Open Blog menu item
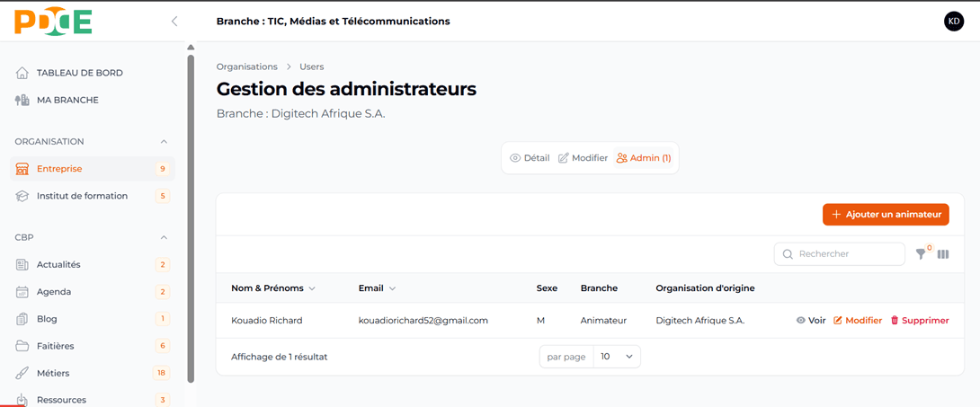 click(93, 319)
